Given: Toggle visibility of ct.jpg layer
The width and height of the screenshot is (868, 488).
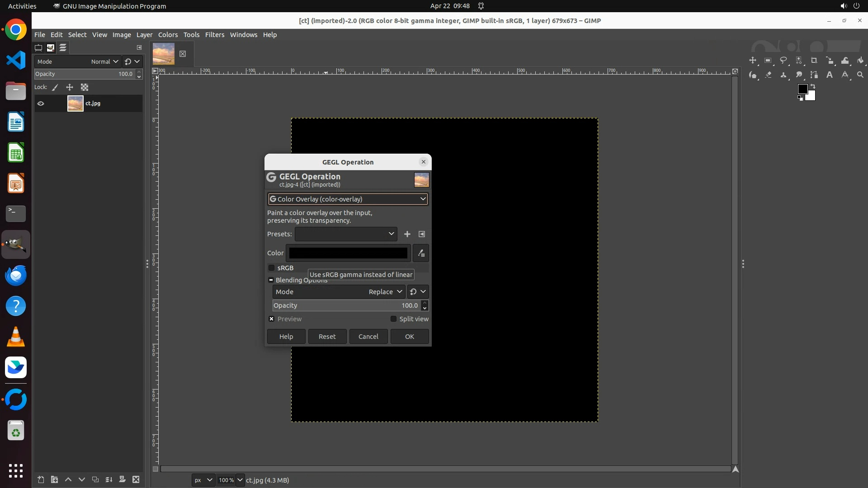Looking at the screenshot, I should tap(41, 103).
